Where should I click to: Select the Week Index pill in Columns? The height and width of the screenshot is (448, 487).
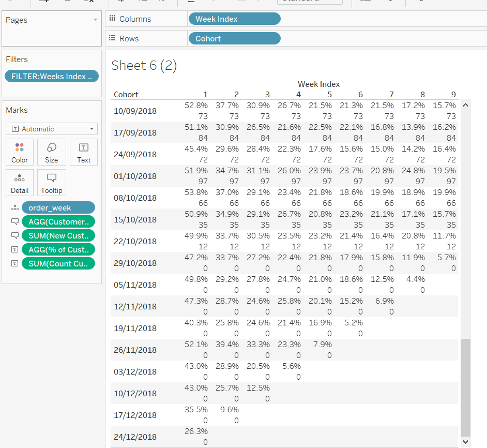pyautogui.click(x=234, y=19)
